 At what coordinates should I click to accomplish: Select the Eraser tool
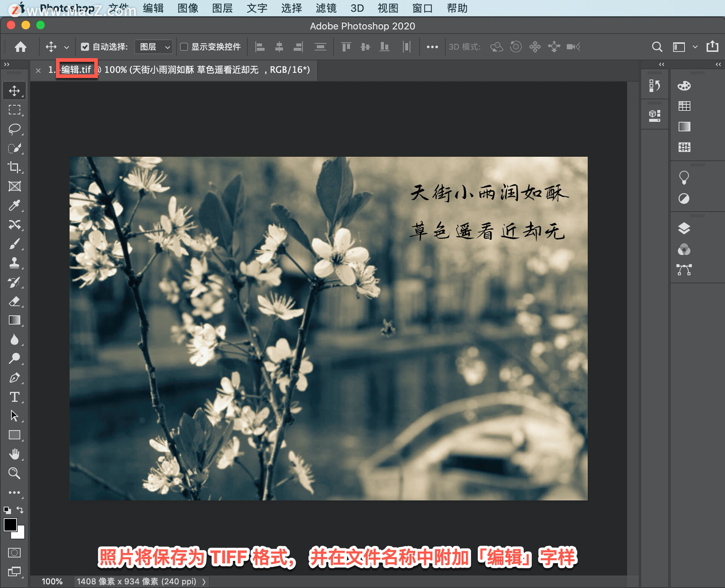[14, 301]
